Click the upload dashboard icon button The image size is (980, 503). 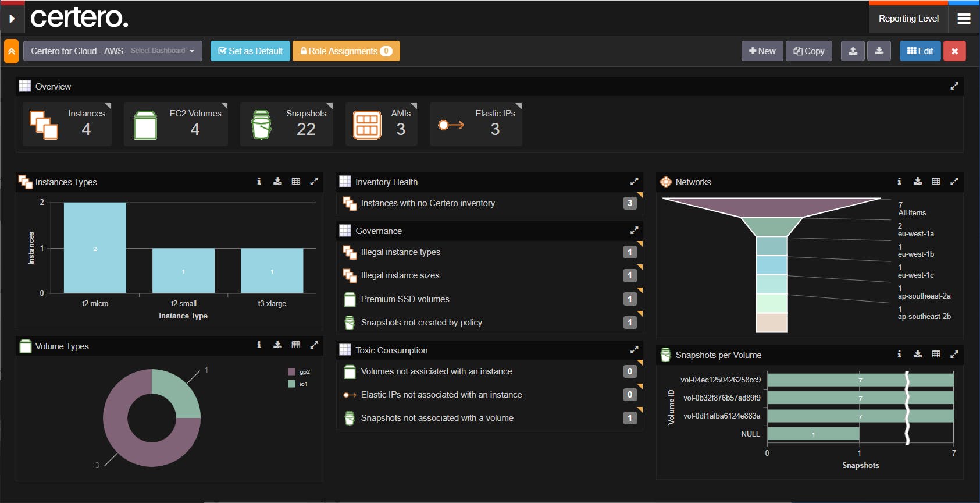pos(853,51)
